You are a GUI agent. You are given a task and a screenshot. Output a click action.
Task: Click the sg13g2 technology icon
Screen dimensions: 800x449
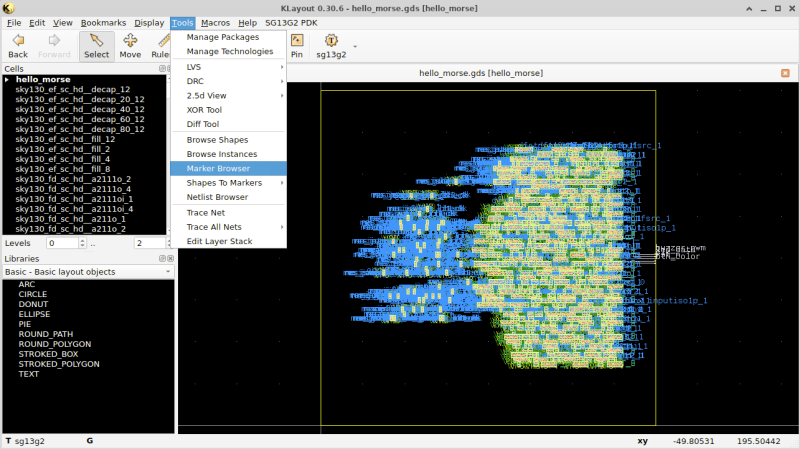tap(331, 41)
